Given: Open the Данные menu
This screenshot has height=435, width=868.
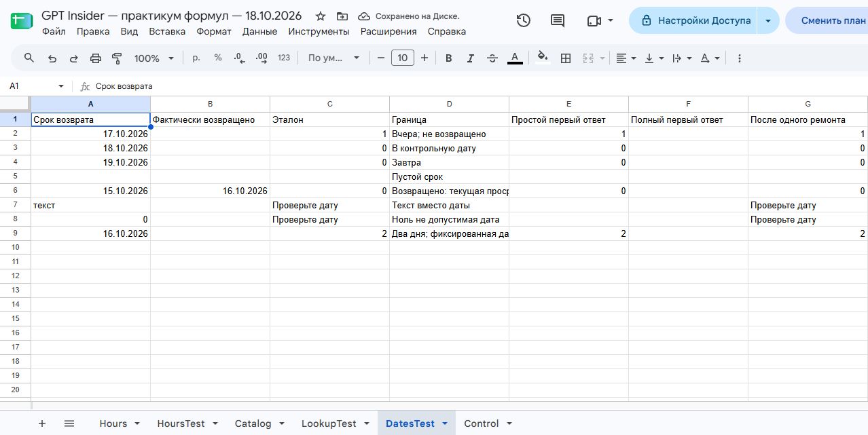Looking at the screenshot, I should [259, 31].
